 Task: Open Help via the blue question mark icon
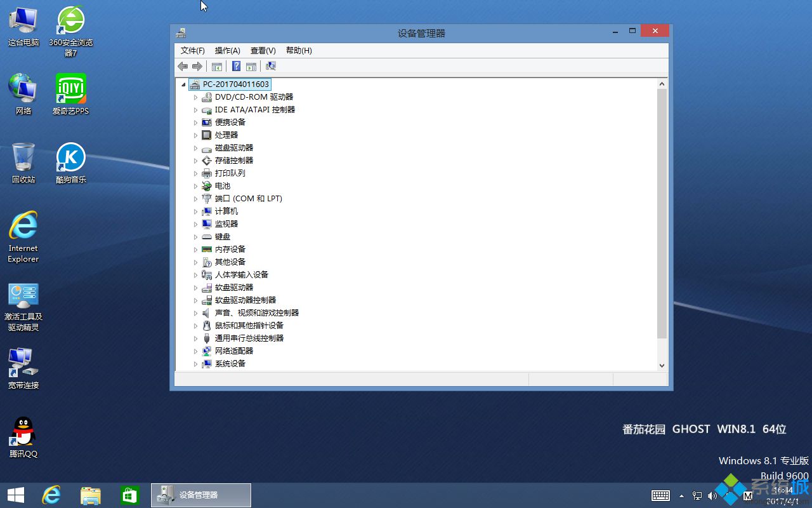[x=236, y=66]
